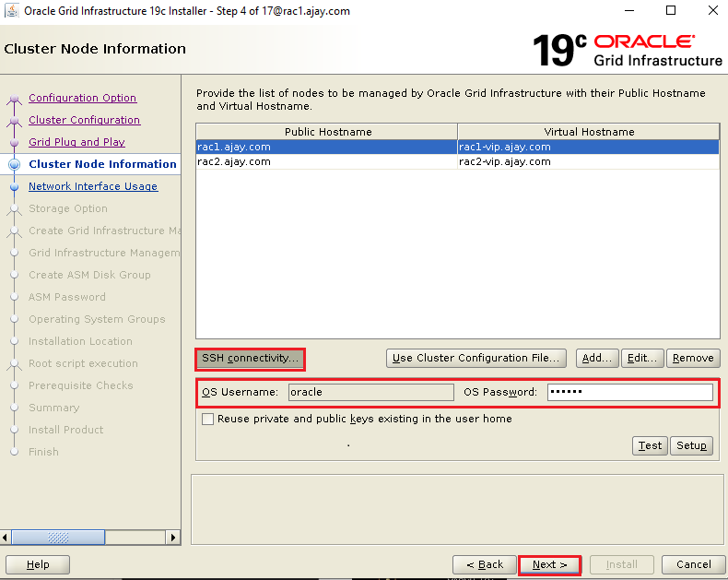The height and width of the screenshot is (580, 728).
Task: Open the Network Interface Usage step
Action: pyautogui.click(x=93, y=186)
